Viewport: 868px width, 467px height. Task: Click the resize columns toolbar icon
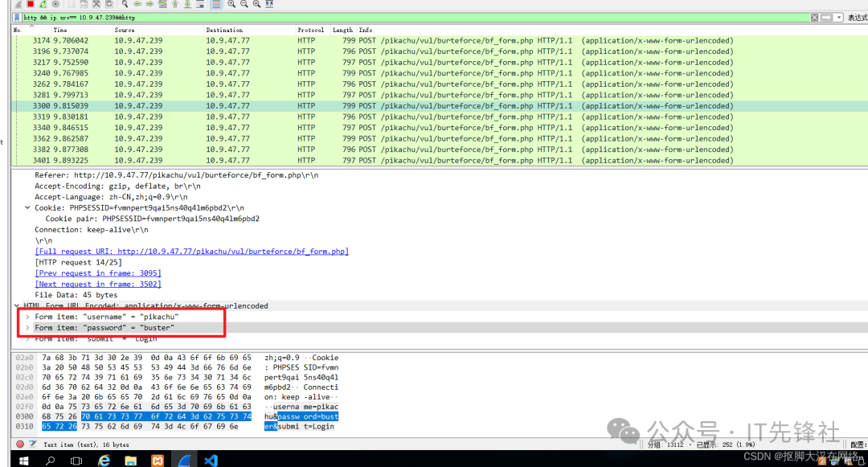coord(270,4)
